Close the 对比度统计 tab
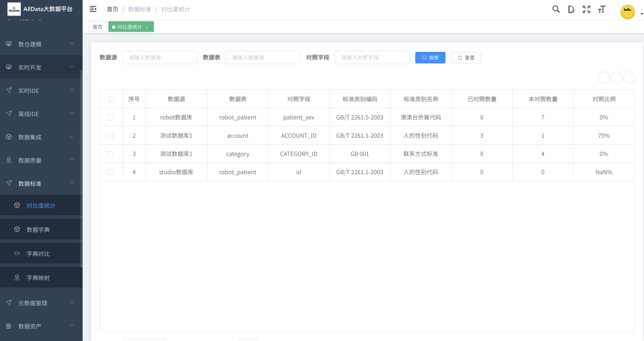This screenshot has height=341, width=644. click(x=147, y=27)
